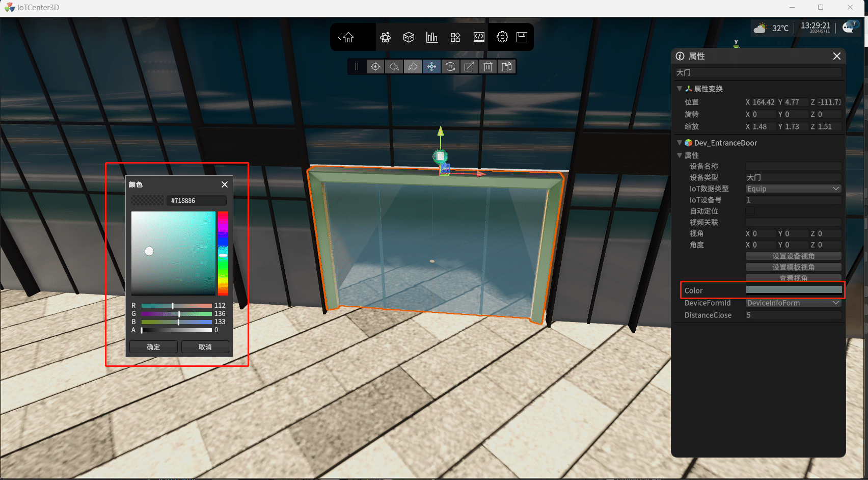Collapse the 属性 subsection
The image size is (868, 480).
pos(679,155)
